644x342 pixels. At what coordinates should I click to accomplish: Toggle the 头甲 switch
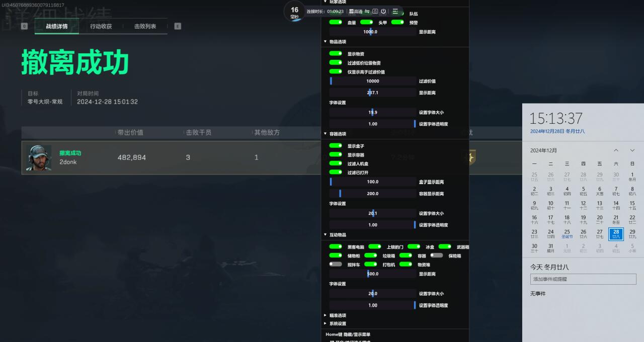click(367, 23)
